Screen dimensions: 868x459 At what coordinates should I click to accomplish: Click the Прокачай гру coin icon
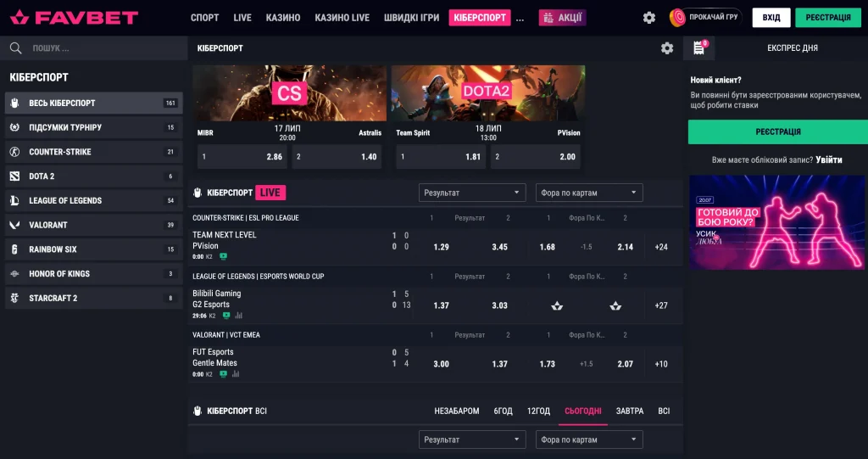click(677, 18)
